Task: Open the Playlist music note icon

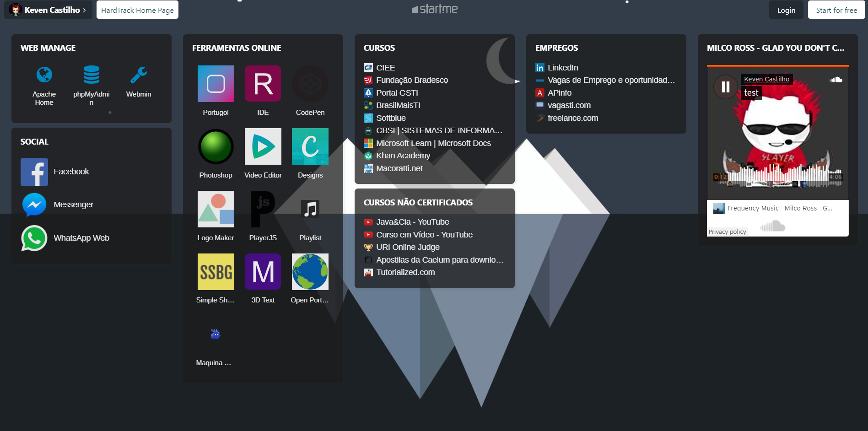Action: (310, 209)
